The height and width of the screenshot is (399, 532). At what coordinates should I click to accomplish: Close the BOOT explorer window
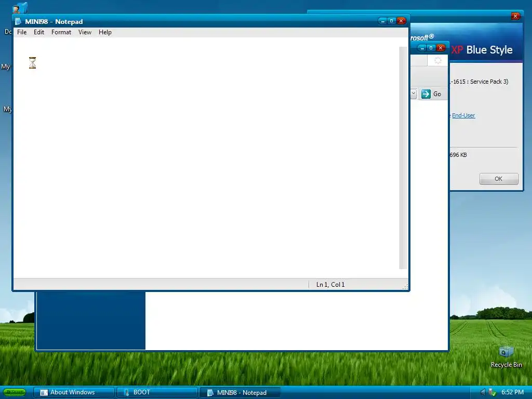[x=441, y=48]
